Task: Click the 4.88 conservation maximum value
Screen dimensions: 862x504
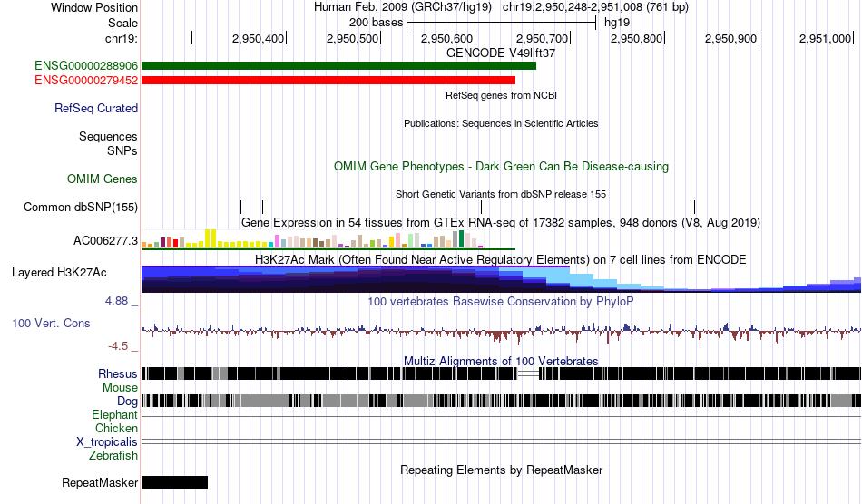Action: (116, 301)
